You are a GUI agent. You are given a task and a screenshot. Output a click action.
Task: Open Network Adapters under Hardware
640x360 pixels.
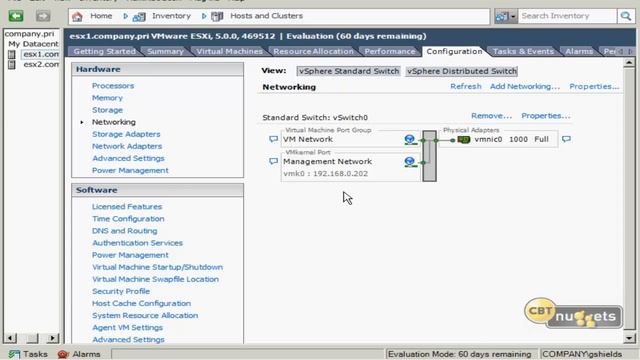point(127,146)
